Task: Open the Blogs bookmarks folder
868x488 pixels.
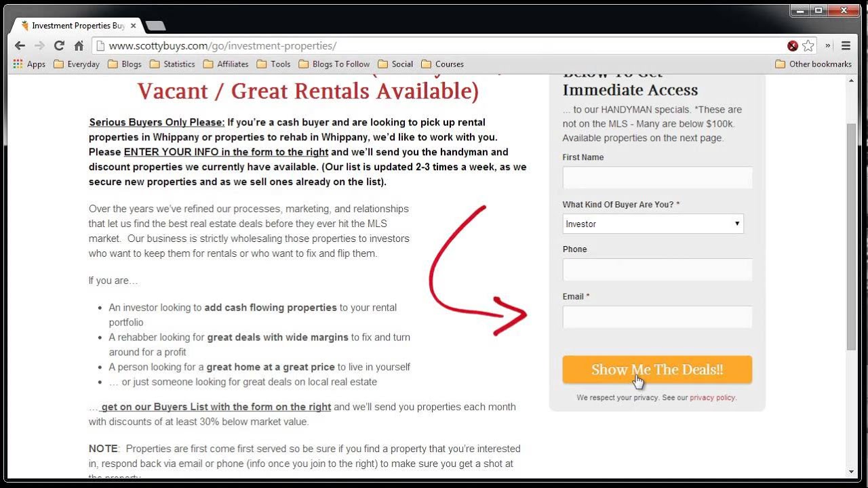Action: (x=125, y=64)
